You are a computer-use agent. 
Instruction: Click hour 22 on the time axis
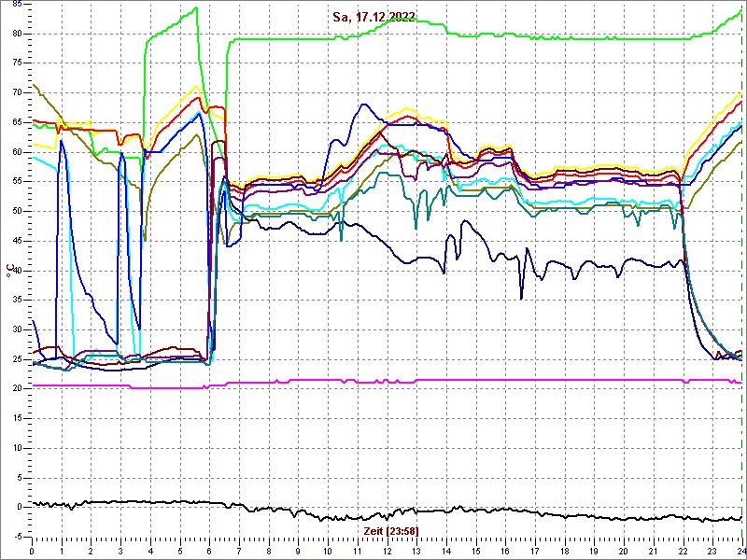tap(683, 552)
